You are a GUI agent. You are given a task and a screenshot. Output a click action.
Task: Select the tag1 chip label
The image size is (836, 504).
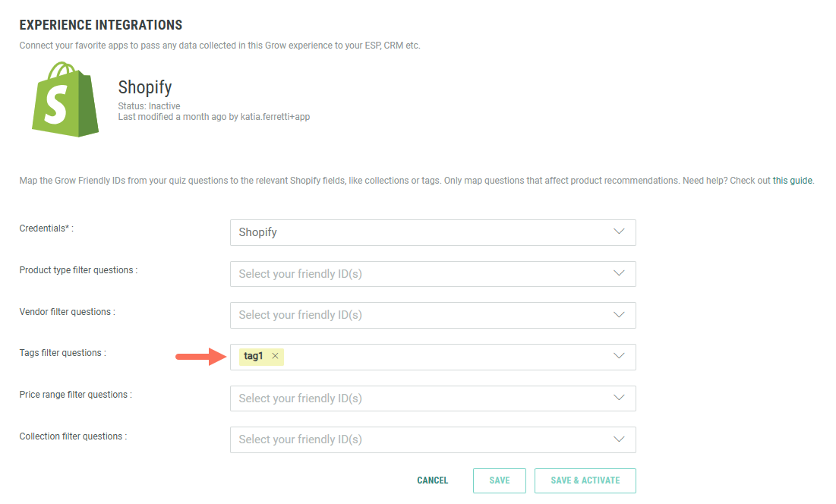pos(254,356)
